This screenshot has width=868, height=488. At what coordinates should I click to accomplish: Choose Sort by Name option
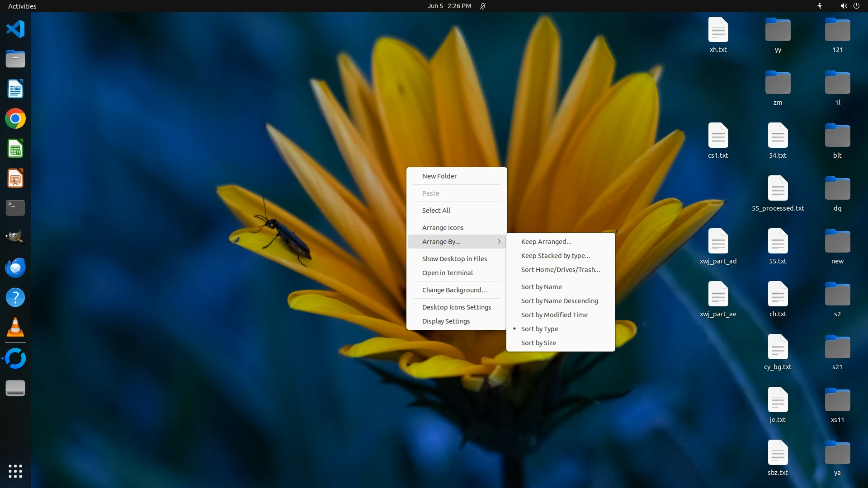[541, 287]
